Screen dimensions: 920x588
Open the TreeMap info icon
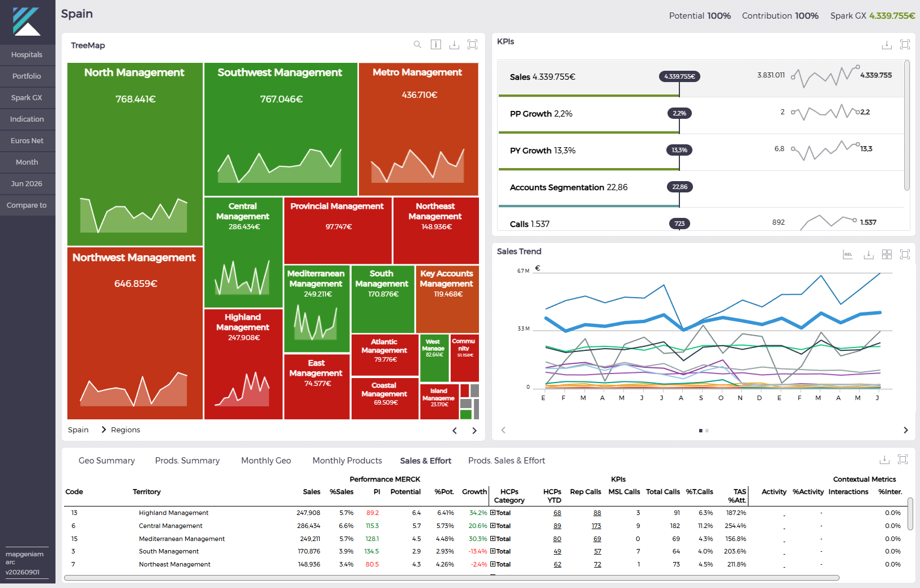436,45
